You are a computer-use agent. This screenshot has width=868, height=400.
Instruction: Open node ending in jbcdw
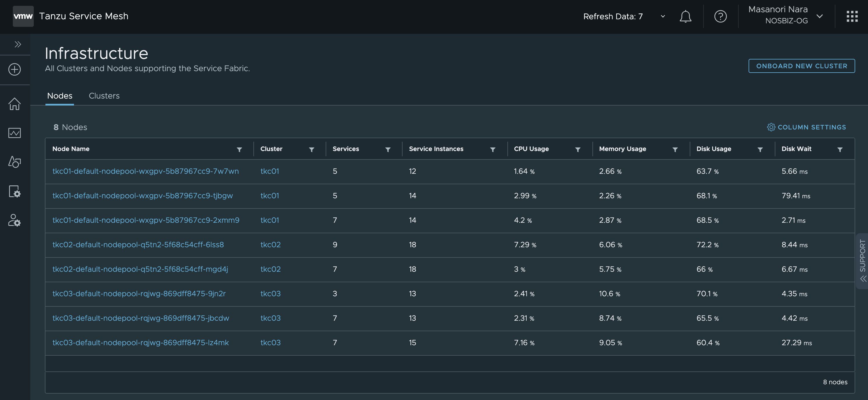point(141,318)
